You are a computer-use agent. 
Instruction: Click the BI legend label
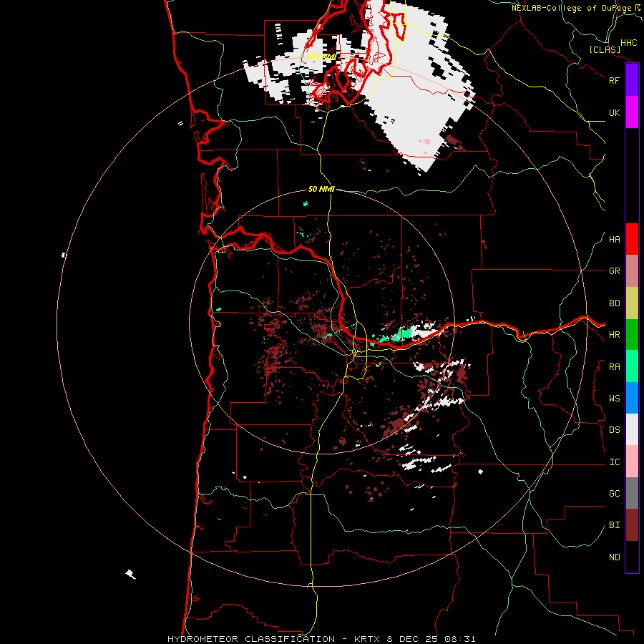coord(614,525)
